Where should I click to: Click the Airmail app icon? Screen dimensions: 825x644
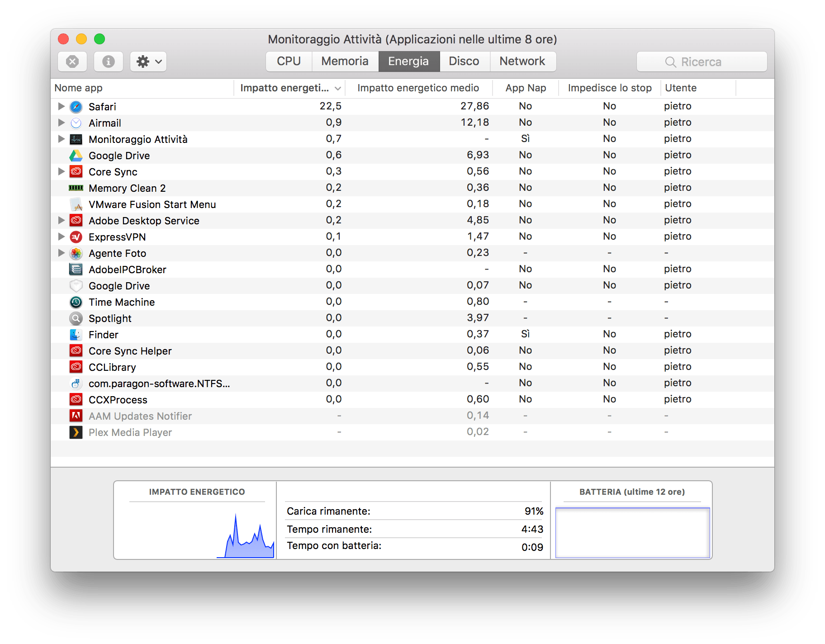76,123
